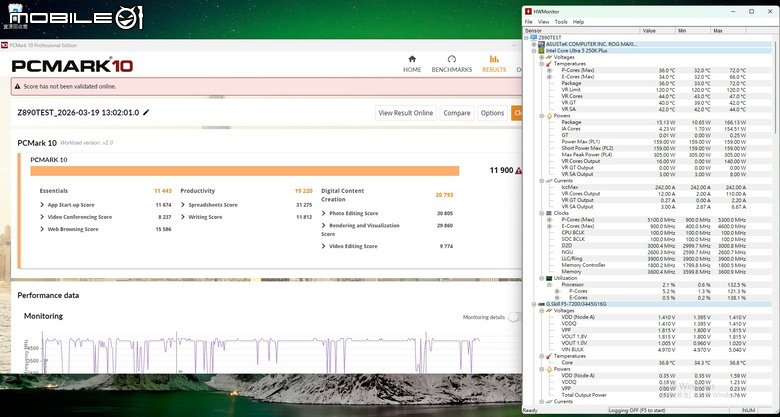The height and width of the screenshot is (417, 780).
Task: Click the Max column header in HWMonitor
Action: click(x=728, y=31)
